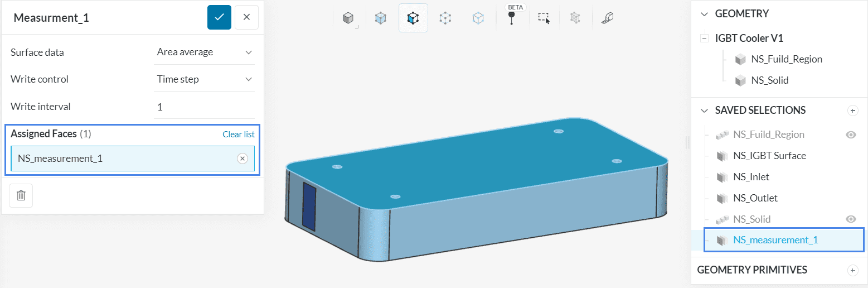This screenshot has width=868, height=288.
Task: Activate volume selection mode icon
Action: 381,18
